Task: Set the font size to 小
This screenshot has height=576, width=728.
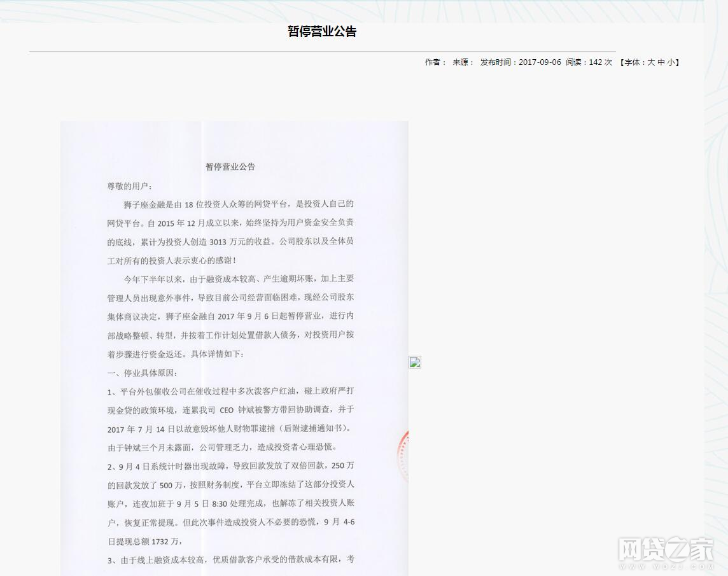Action: pyautogui.click(x=671, y=62)
